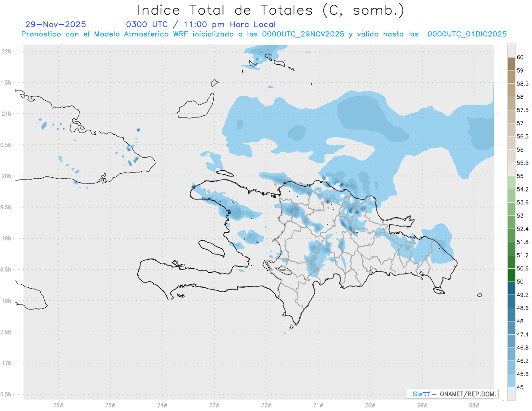This screenshot has width=532, height=411.
Task: Click the longitude label '74W'
Action: pos(162,405)
